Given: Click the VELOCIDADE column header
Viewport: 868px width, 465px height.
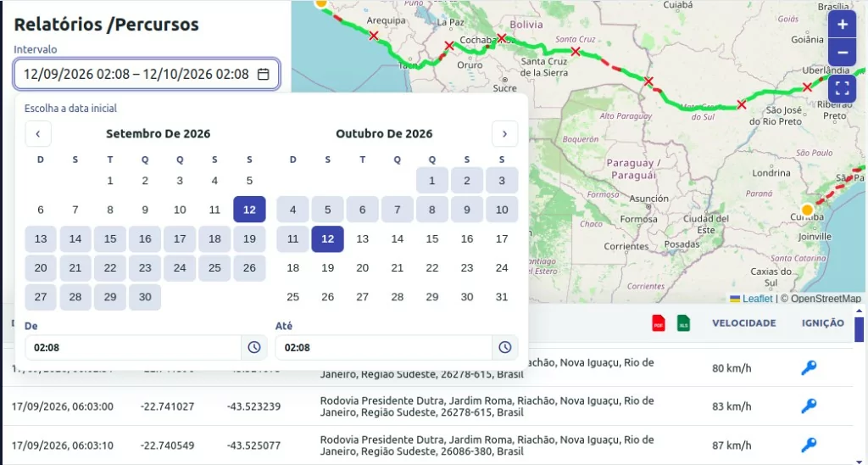Looking at the screenshot, I should [744, 323].
